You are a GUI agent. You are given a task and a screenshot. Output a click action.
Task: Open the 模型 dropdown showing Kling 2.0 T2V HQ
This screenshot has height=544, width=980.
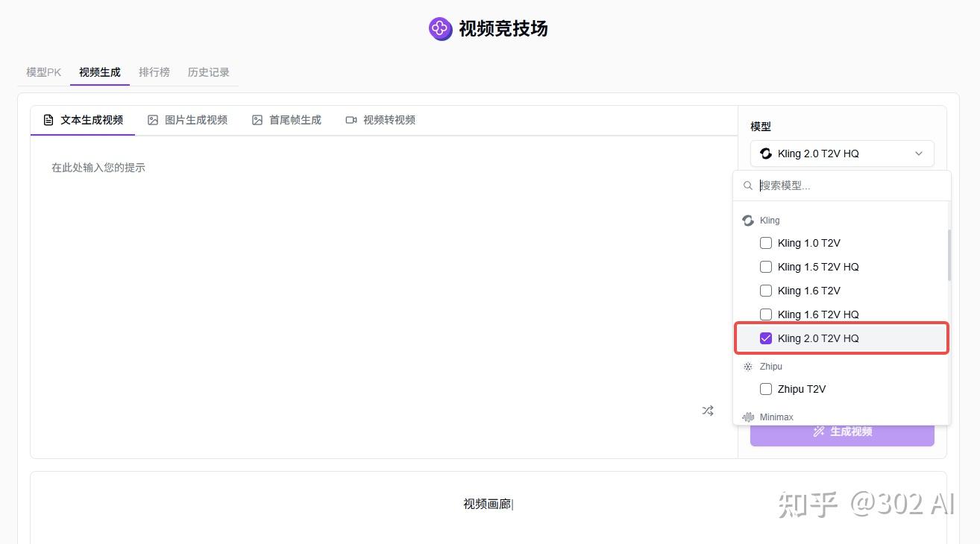842,154
